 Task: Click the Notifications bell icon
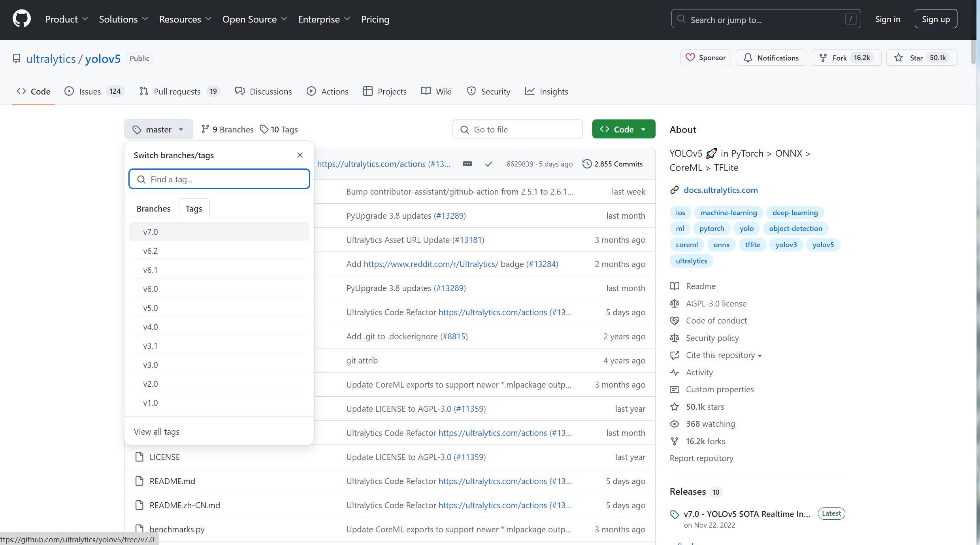[748, 58]
